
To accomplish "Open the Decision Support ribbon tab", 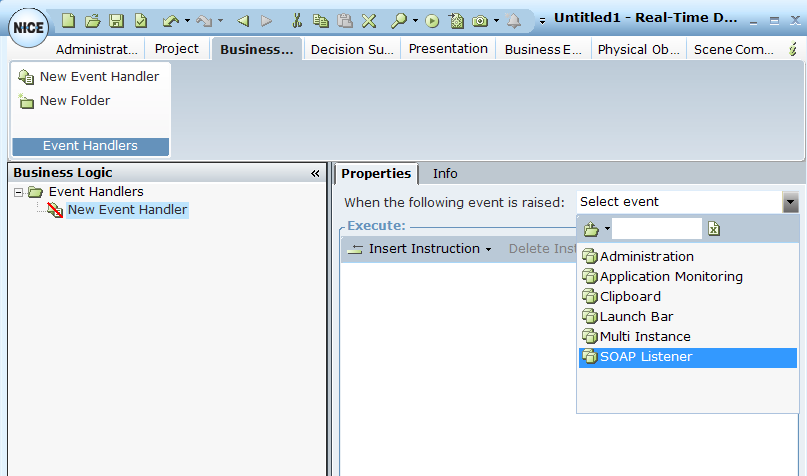I will [351, 49].
